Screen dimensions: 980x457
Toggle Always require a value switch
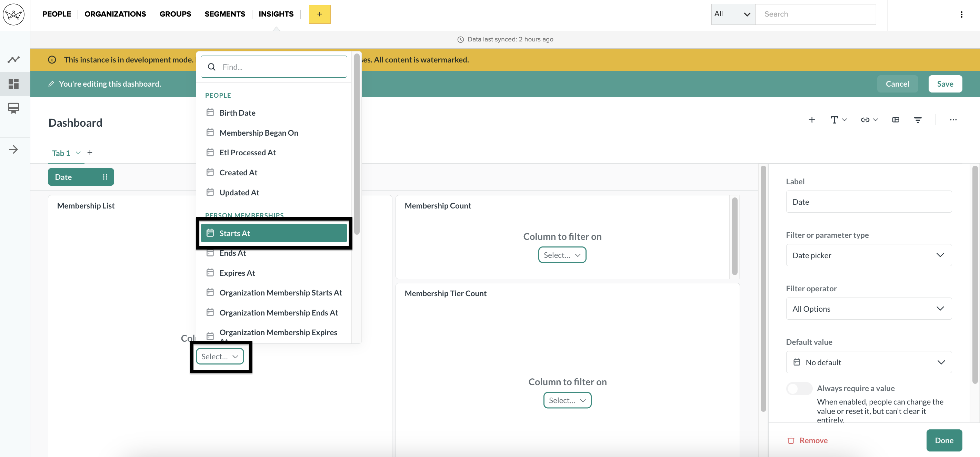799,388
